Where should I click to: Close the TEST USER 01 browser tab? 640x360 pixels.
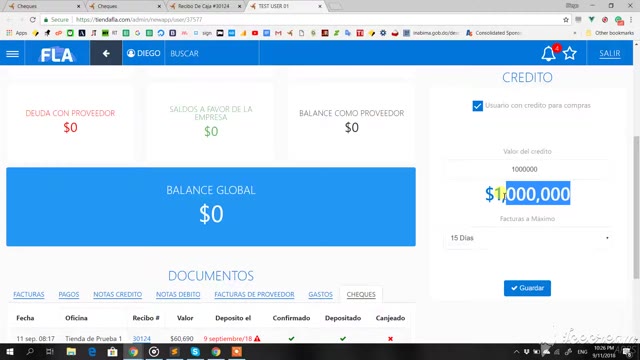pyautogui.click(x=320, y=6)
